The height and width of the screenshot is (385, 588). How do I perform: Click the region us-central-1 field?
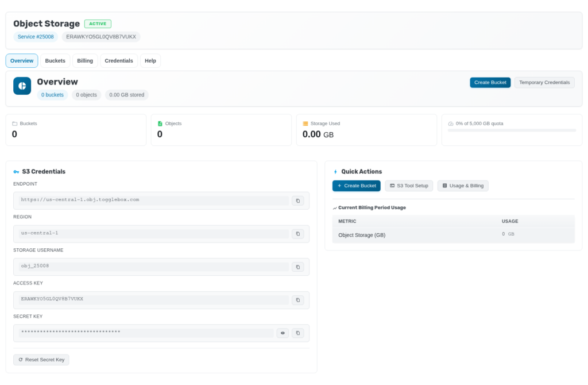point(154,233)
